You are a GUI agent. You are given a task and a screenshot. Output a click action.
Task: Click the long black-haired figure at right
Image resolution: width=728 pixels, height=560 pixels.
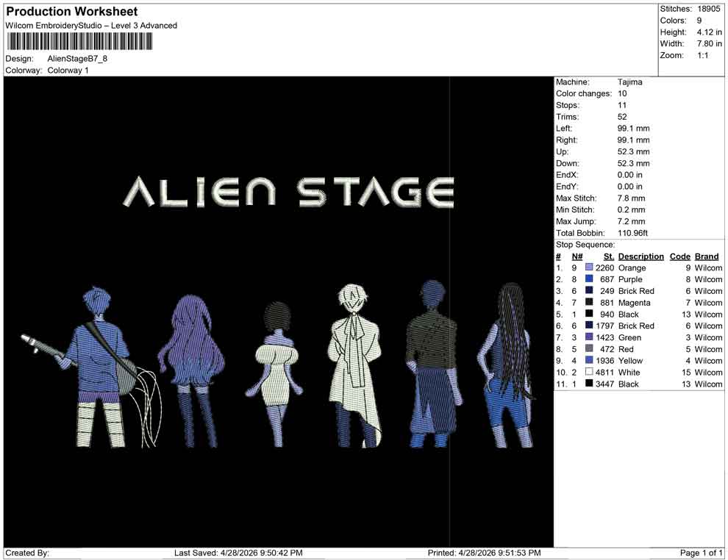(507, 365)
